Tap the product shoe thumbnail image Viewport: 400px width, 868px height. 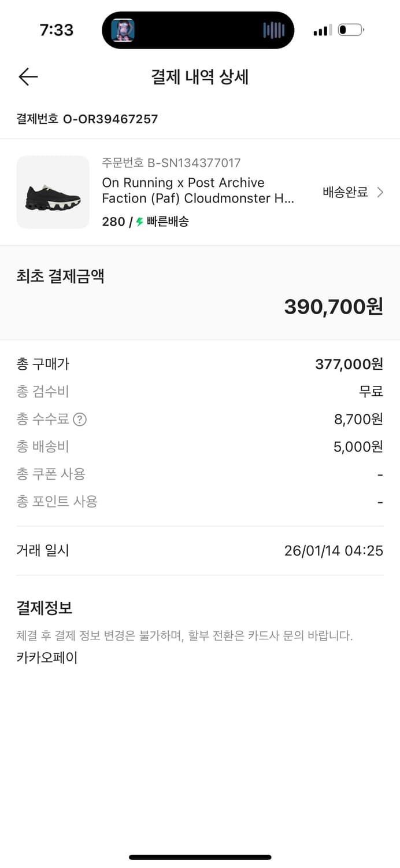(x=53, y=192)
